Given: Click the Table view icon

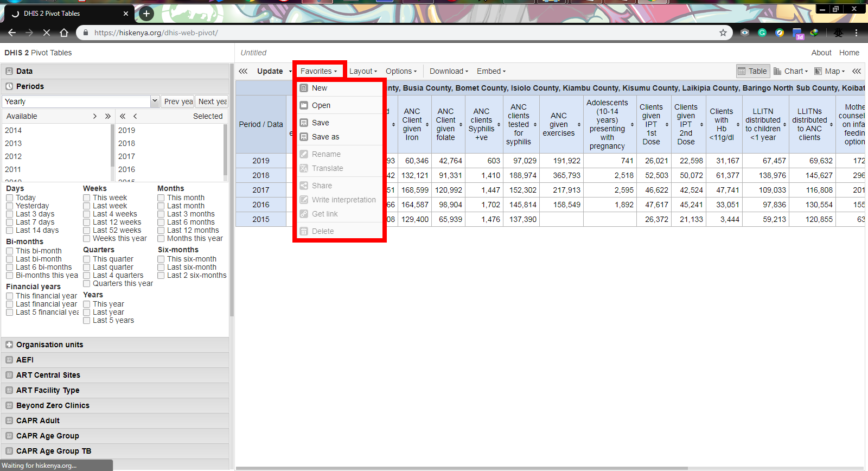Looking at the screenshot, I should click(742, 71).
